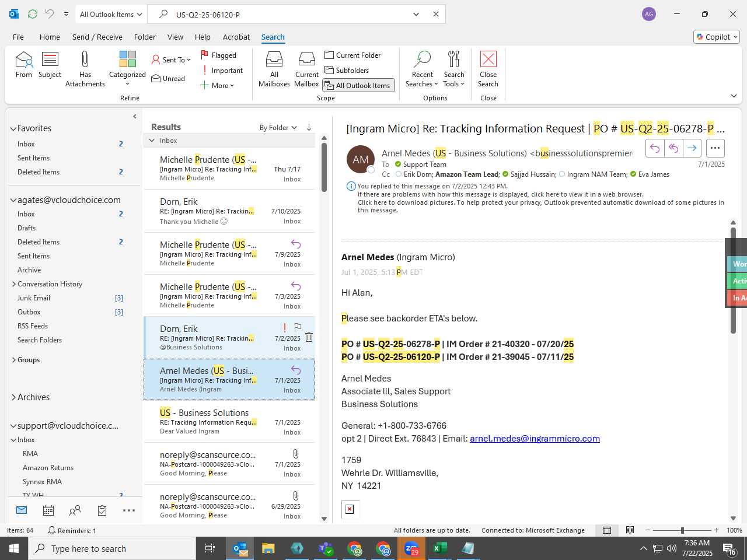Filter results by Flagged
Image resolution: width=747 pixels, height=560 pixels.
[x=218, y=55]
